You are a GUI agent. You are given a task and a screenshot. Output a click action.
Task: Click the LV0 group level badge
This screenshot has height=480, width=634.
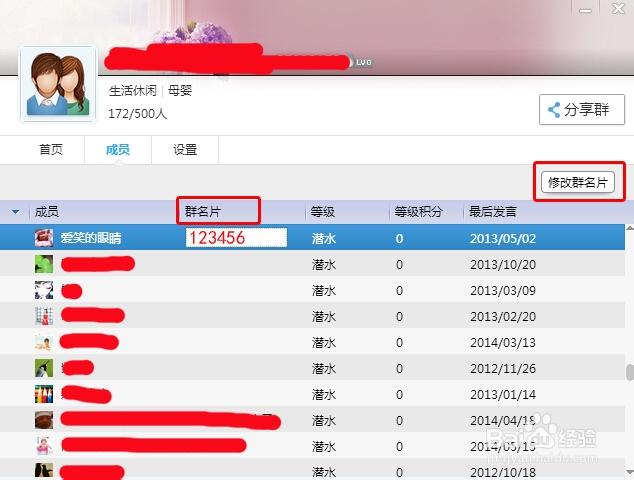pyautogui.click(x=363, y=62)
